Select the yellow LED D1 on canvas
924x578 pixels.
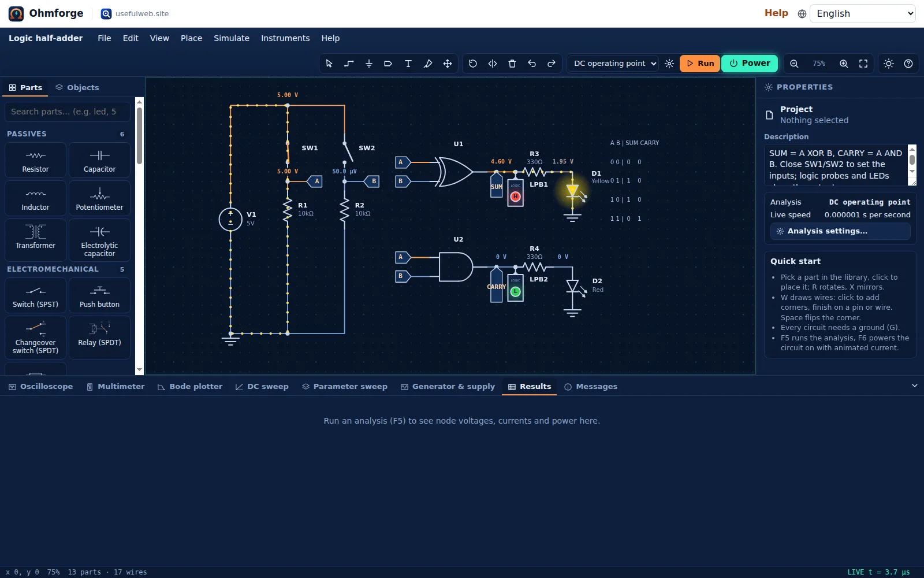click(x=573, y=192)
